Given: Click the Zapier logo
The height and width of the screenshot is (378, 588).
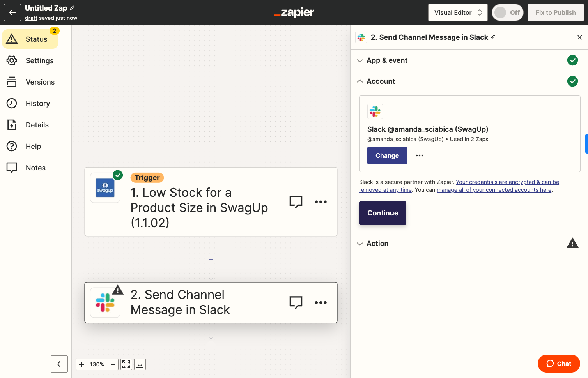Looking at the screenshot, I should click(294, 12).
